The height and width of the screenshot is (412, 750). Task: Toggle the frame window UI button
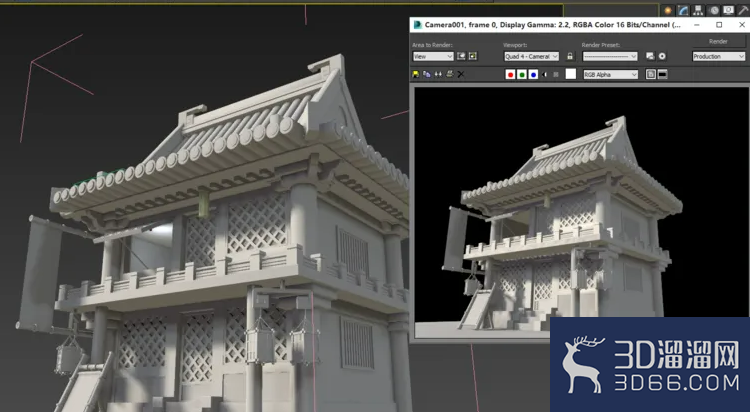coord(662,75)
